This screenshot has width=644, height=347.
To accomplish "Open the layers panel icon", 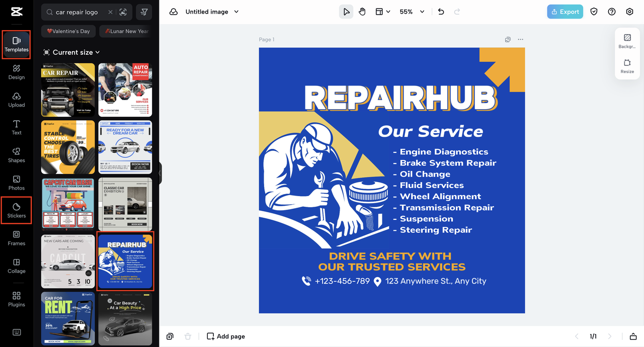I will [633, 336].
